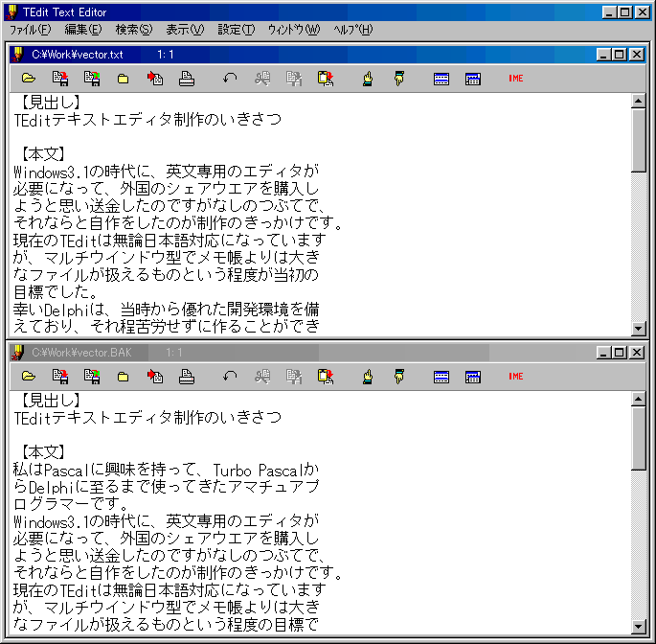This screenshot has width=656, height=644.
Task: Click the pencil icon in vector.txt title bar
Action: click(x=17, y=55)
